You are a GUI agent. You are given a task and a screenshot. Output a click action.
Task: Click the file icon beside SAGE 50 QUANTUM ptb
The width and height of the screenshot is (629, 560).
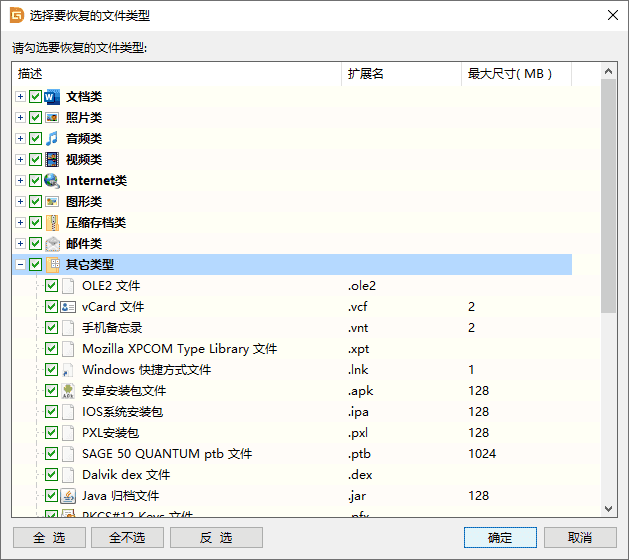pos(68,454)
